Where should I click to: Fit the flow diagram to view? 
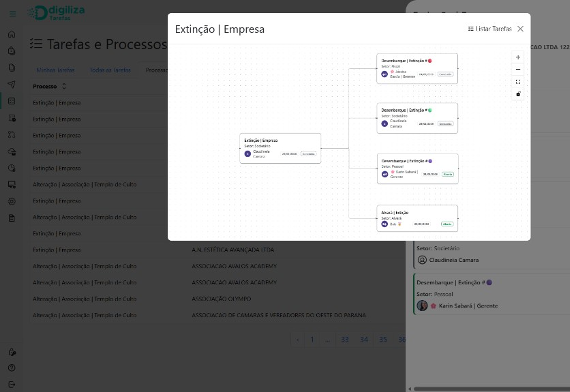pos(518,82)
